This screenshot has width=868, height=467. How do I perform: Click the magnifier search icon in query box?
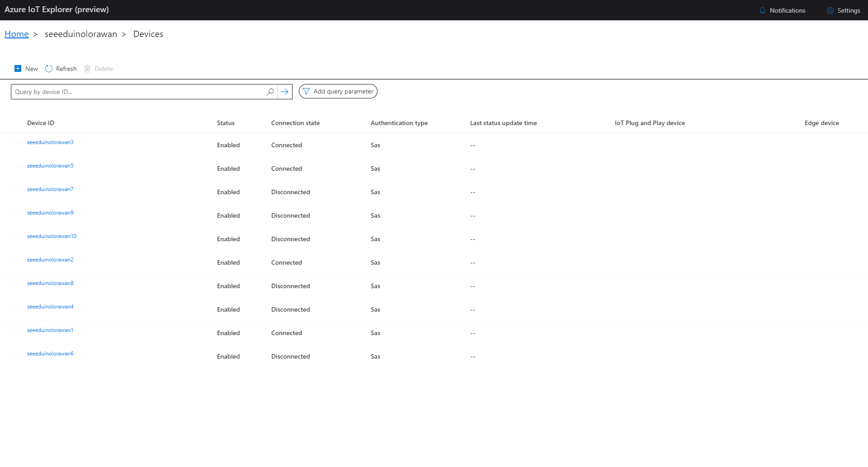(x=270, y=92)
